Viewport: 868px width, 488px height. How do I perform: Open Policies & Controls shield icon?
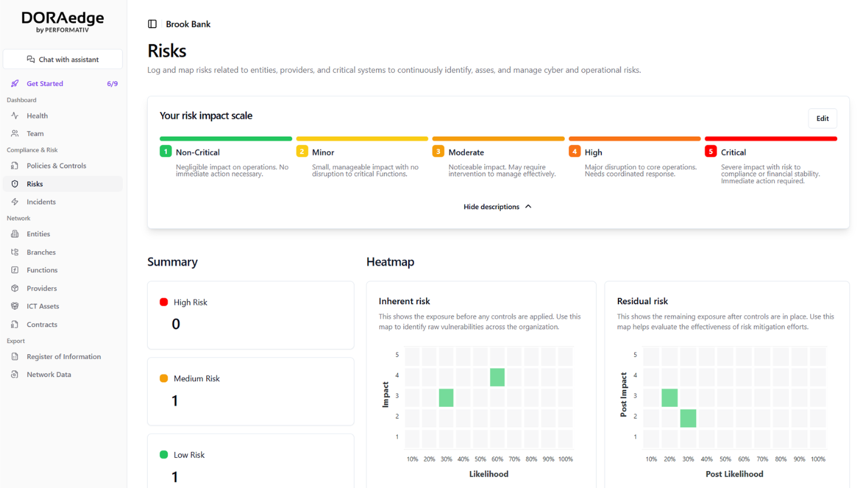[14, 165]
